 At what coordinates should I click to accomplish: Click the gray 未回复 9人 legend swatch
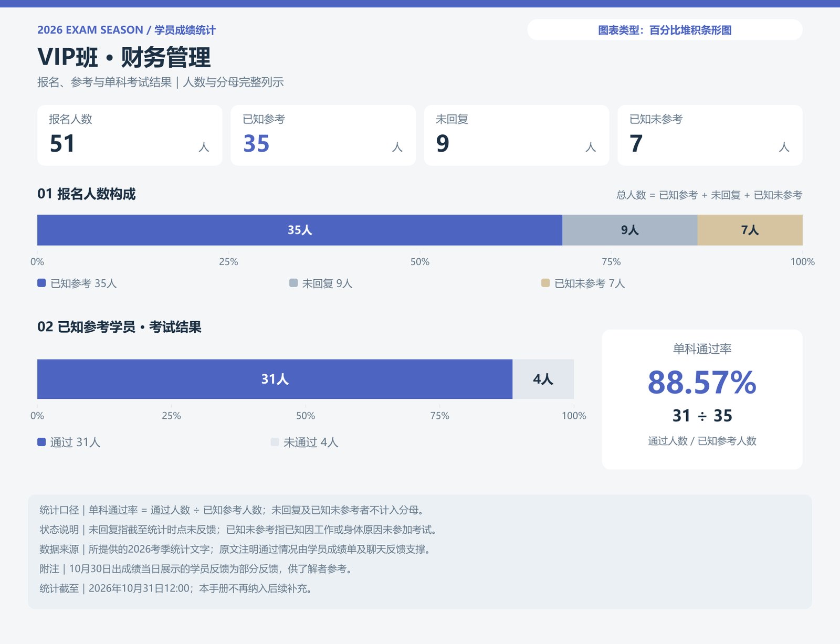(x=293, y=283)
